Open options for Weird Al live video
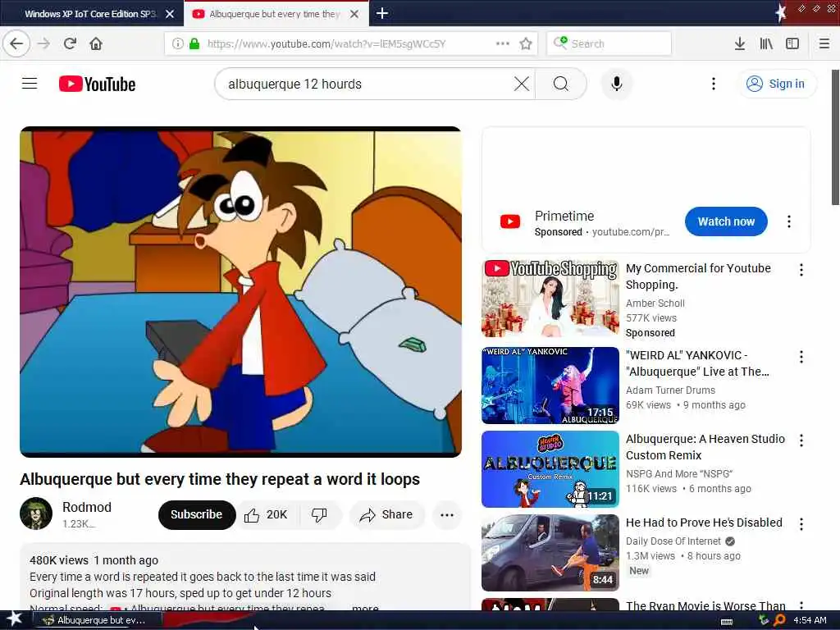The image size is (840, 630). point(801,357)
